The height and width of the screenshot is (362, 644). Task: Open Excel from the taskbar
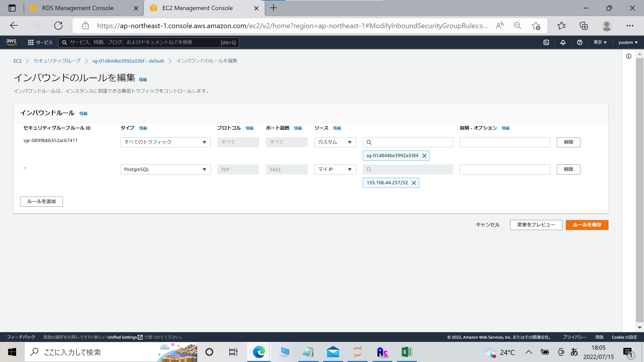pyautogui.click(x=407, y=352)
